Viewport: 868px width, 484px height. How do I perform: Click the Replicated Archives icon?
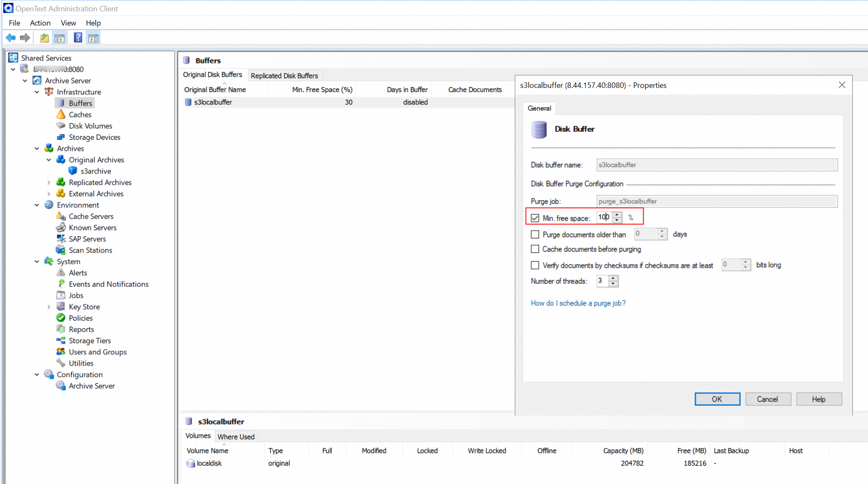[x=61, y=182]
